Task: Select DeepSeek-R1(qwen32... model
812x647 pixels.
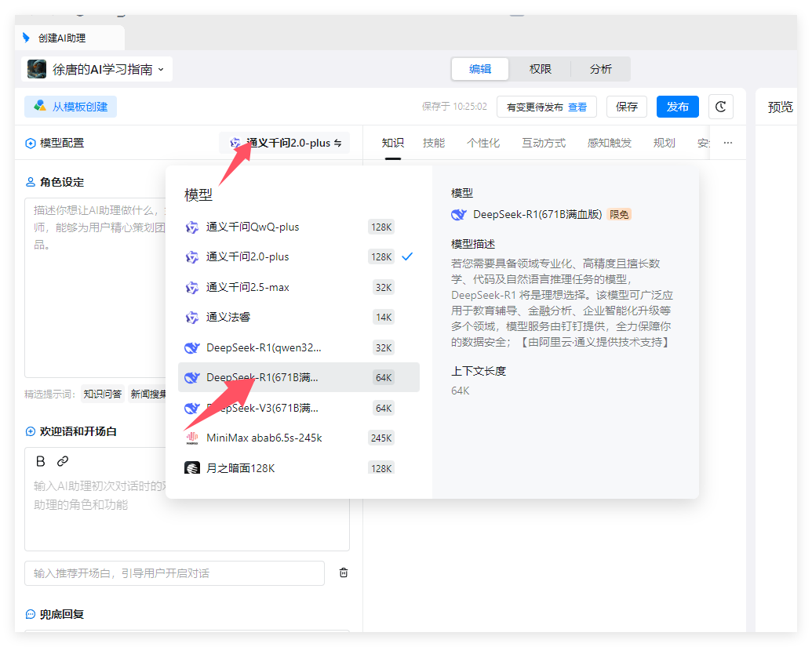Action: [x=299, y=348]
